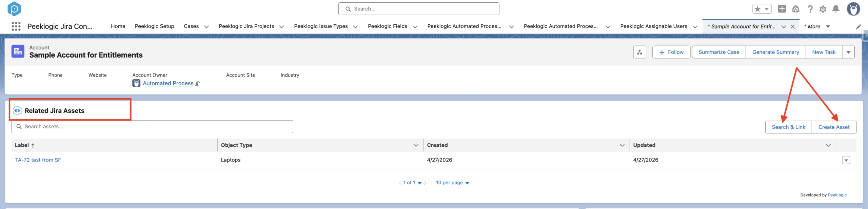This screenshot has width=868, height=209.
Task: Click the Search & Link button
Action: (x=788, y=127)
